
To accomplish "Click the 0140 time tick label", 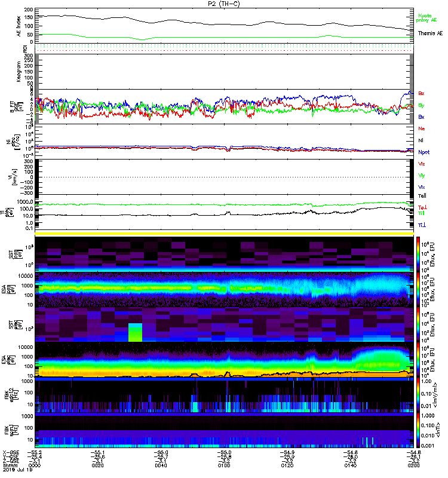I will pos(350,465).
